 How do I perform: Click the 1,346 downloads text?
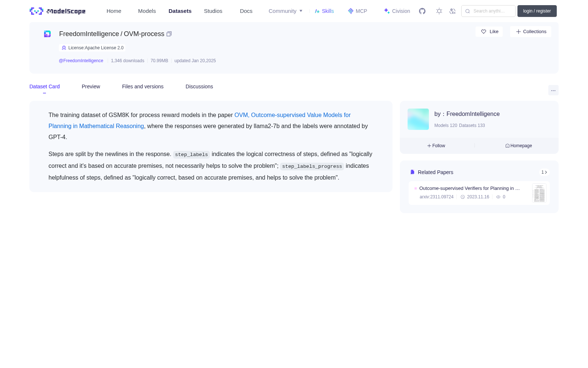click(x=128, y=61)
